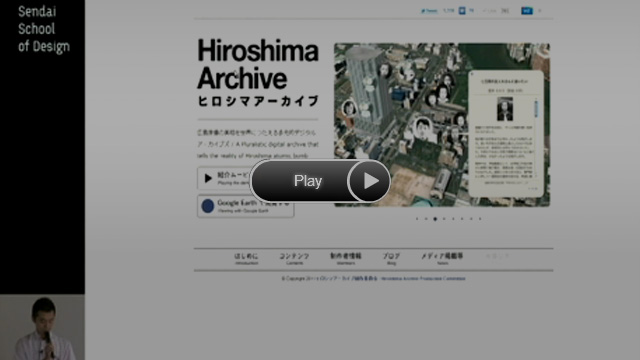640x360 pixels.
Task: Click the Tweet share button
Action: point(429,11)
